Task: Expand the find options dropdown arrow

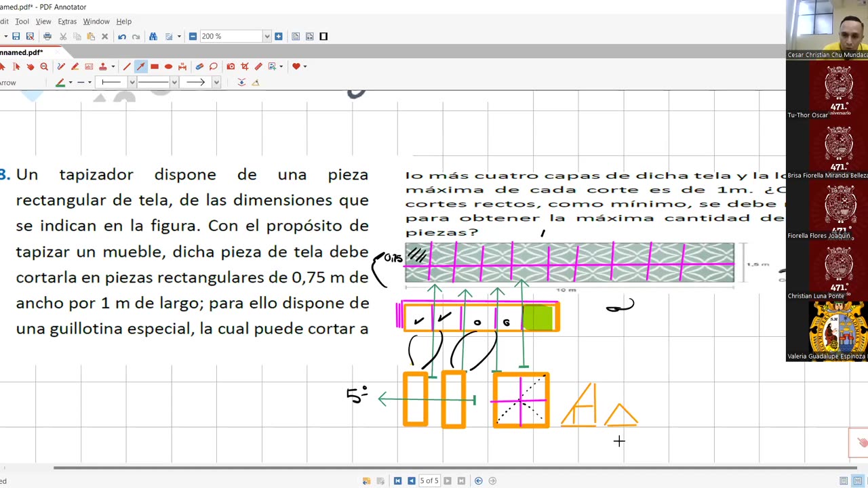Action: (x=179, y=36)
